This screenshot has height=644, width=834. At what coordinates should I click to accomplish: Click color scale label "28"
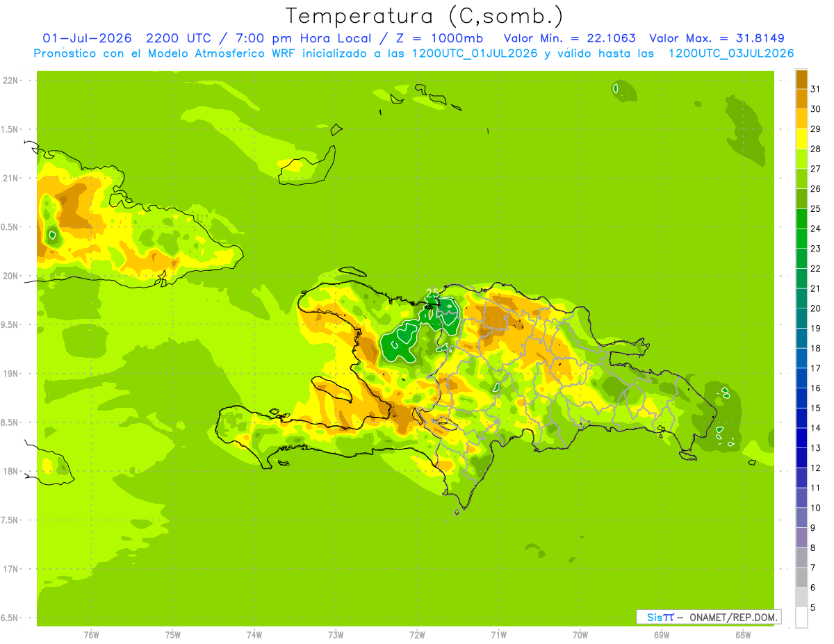816,149
